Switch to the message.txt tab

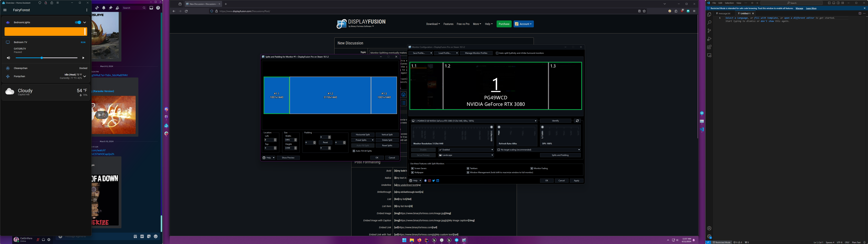pyautogui.click(x=724, y=14)
